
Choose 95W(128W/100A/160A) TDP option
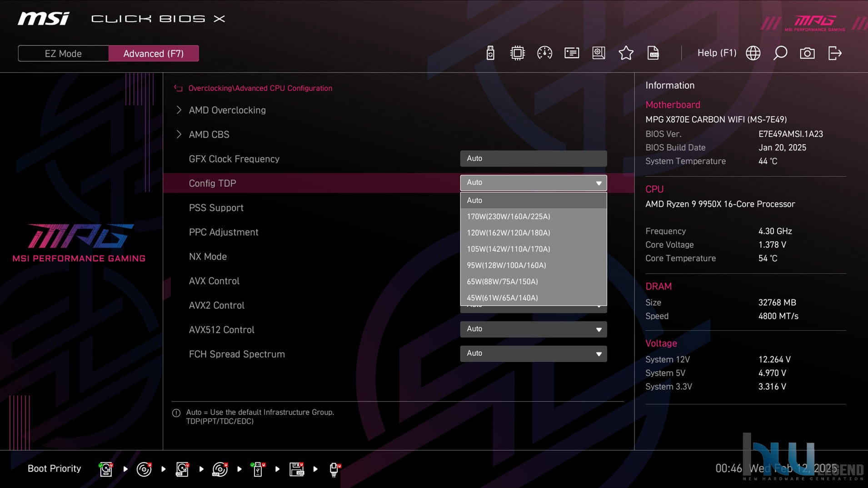pos(534,265)
